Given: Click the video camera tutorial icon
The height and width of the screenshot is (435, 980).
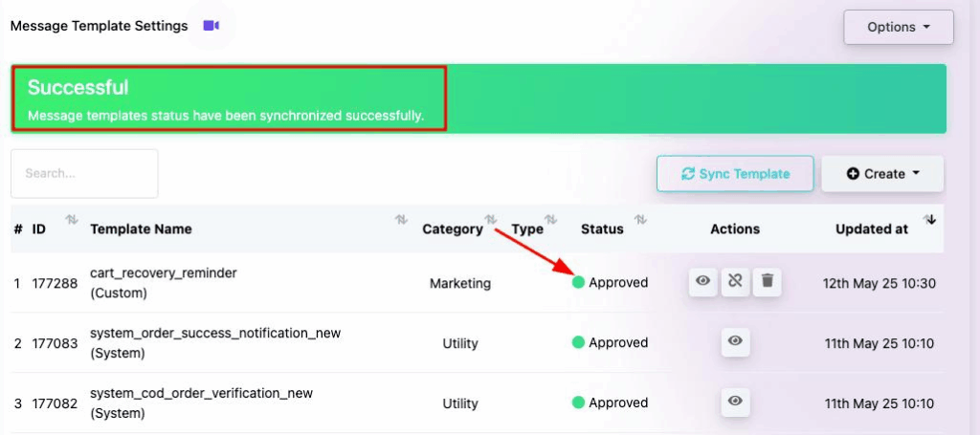Looking at the screenshot, I should pyautogui.click(x=212, y=26).
